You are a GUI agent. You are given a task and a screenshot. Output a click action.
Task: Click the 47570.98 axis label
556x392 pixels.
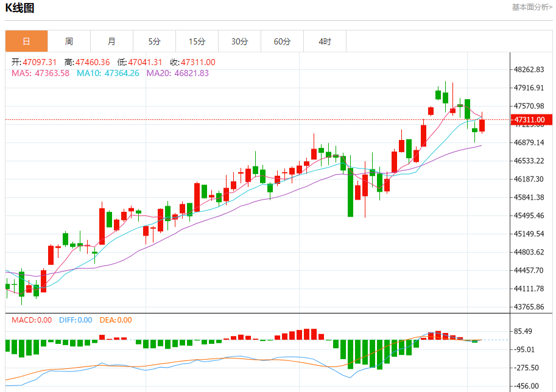529,106
